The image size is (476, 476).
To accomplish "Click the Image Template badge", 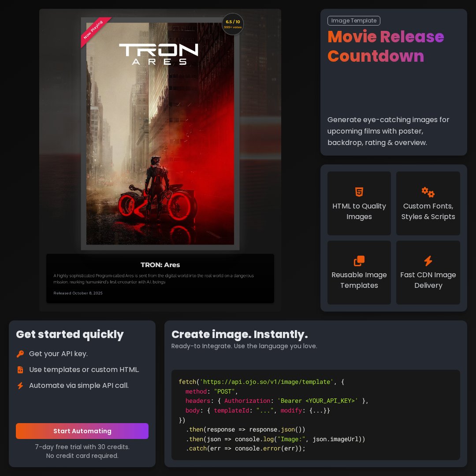I will coord(353,21).
